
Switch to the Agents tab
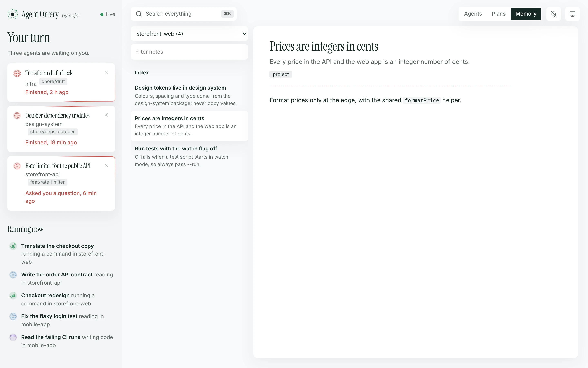[473, 14]
